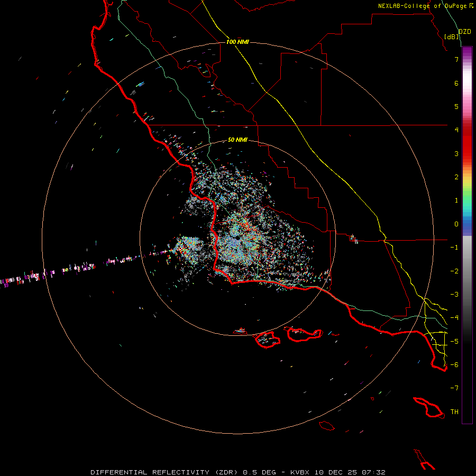Click the color bar value -5

(454, 342)
